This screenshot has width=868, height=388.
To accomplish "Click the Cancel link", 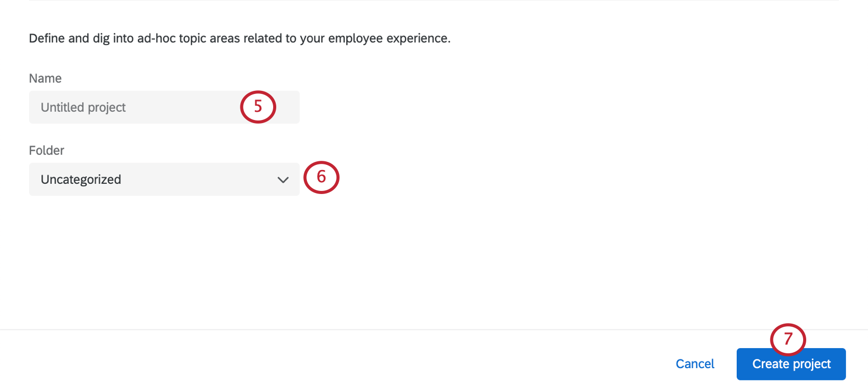I will click(x=695, y=364).
